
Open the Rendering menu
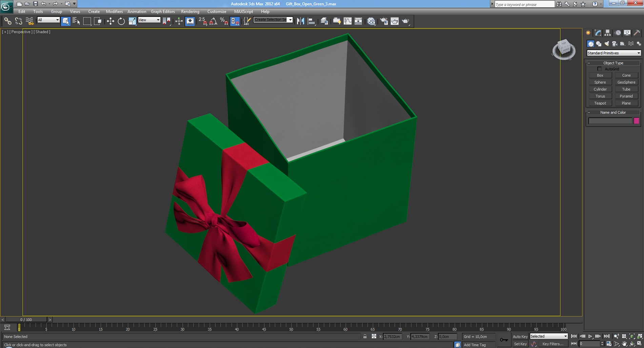pos(190,11)
